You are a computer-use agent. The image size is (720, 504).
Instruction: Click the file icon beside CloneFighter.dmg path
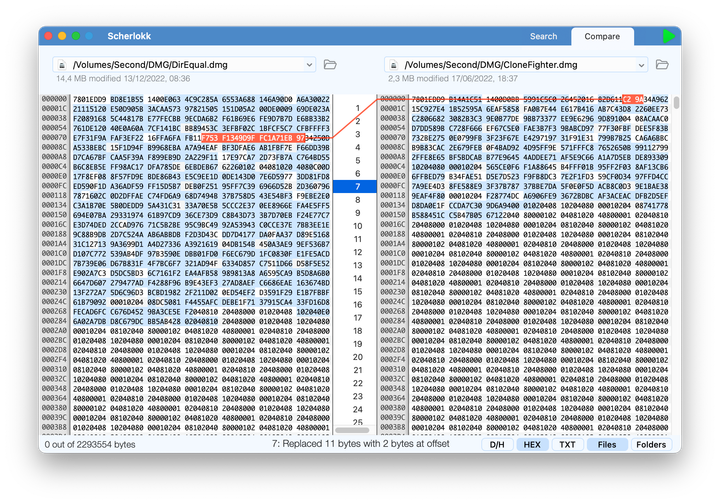(393, 65)
